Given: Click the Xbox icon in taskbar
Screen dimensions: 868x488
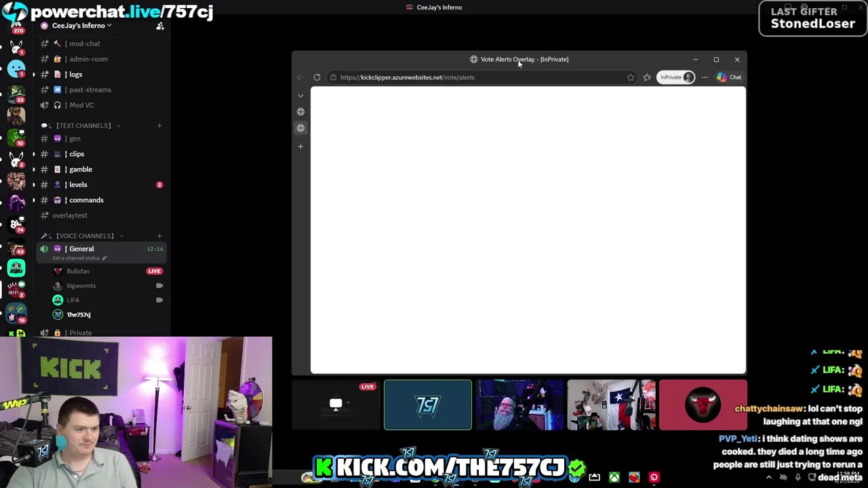Looking at the screenshot, I should (x=614, y=477).
